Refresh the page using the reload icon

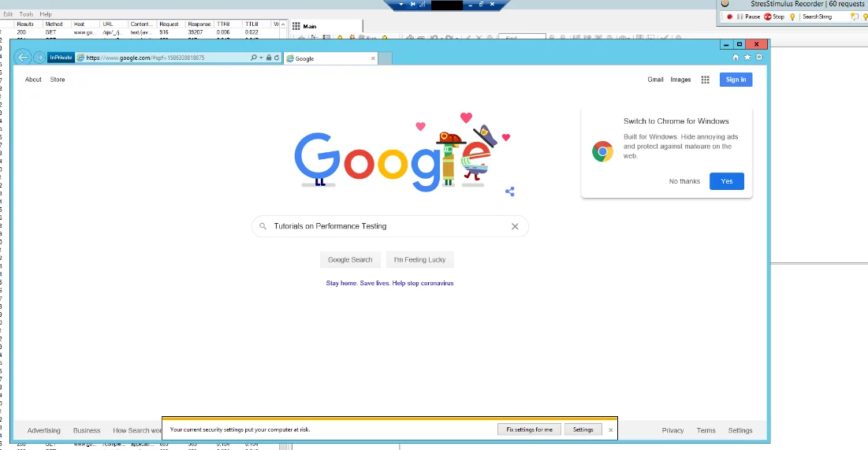pos(277,58)
